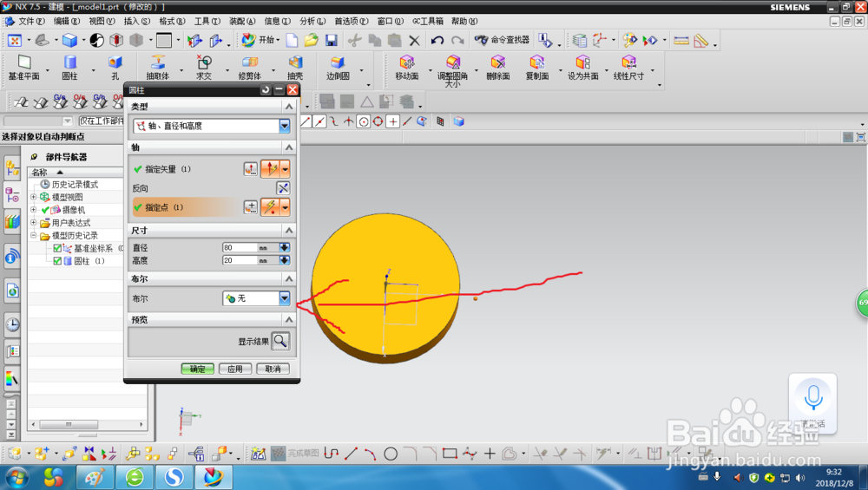The height and width of the screenshot is (490, 868).
Task: Select the 圆柱 cylinder tool in toolbar
Action: tap(69, 68)
